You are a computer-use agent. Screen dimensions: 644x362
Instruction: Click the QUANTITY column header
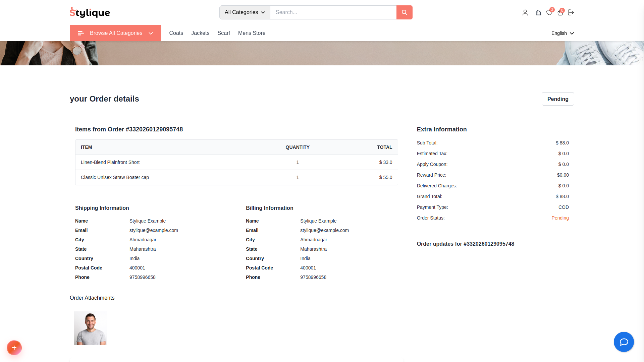pyautogui.click(x=298, y=147)
